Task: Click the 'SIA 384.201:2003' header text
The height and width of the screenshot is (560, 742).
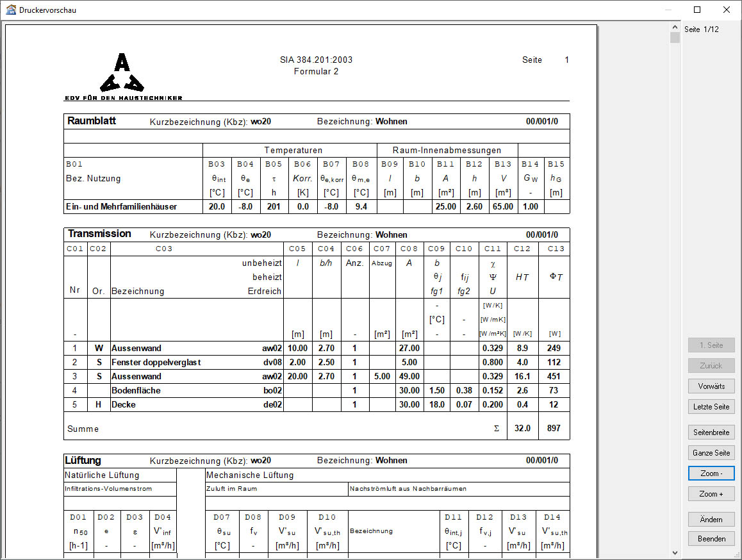Action: tap(316, 60)
